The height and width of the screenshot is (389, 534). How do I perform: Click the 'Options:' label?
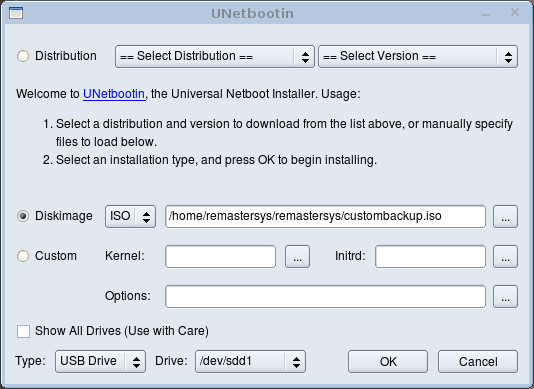(x=128, y=296)
